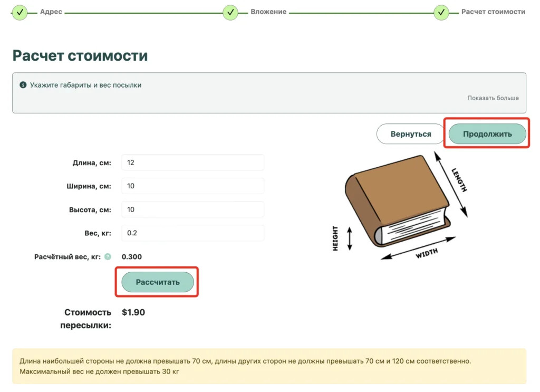Click the checkmark icon before Расчет стоимости step
This screenshot has width=540, height=392.
tap(441, 13)
